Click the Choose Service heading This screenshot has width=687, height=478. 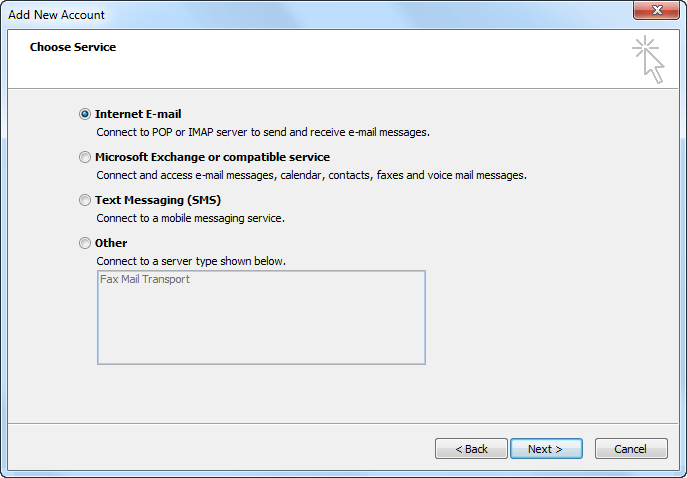(x=73, y=47)
